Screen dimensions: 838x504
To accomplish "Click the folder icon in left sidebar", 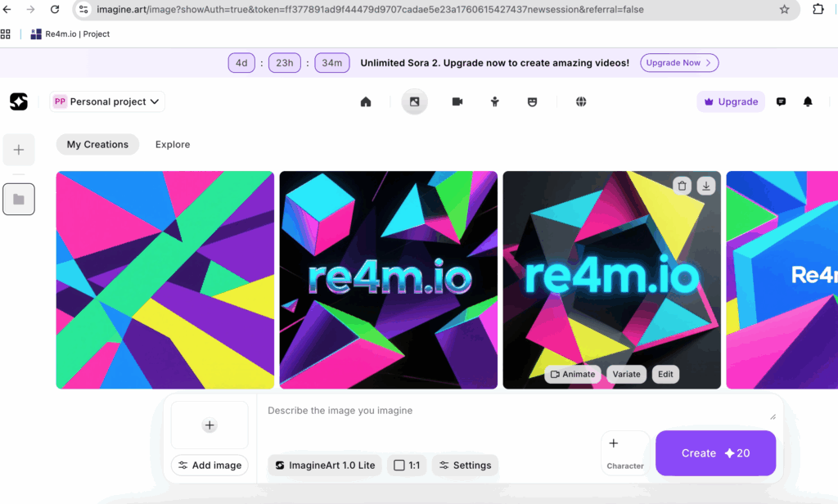I will (19, 199).
